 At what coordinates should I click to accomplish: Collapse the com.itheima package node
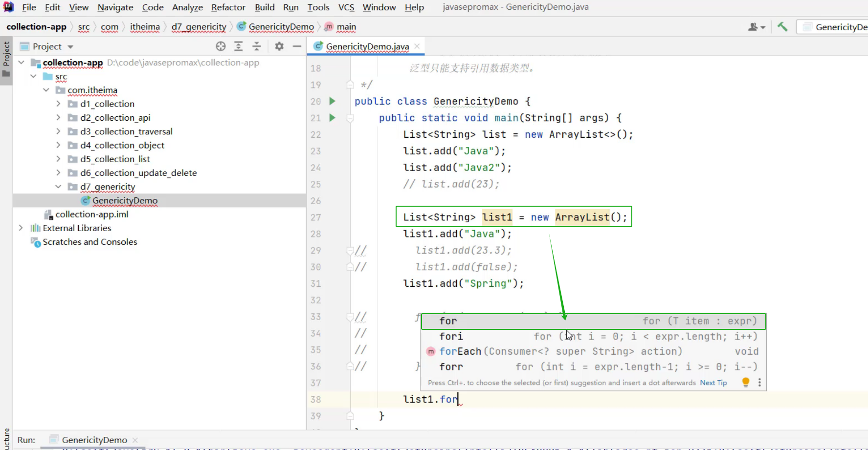coord(46,90)
